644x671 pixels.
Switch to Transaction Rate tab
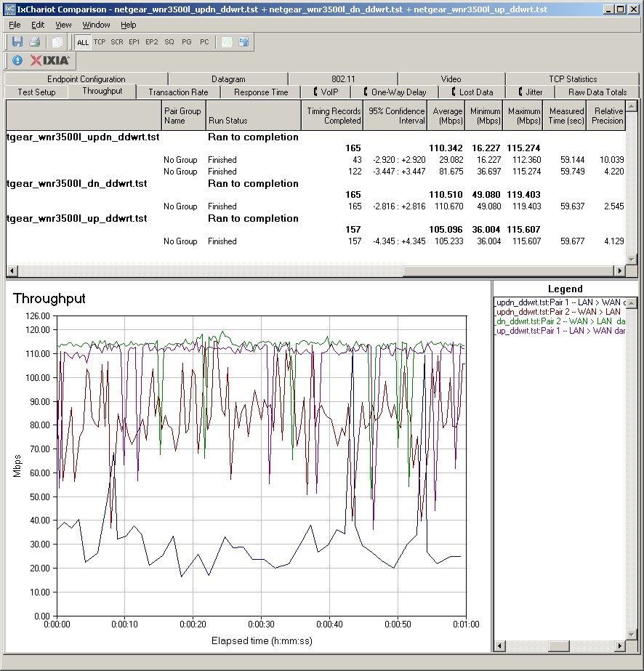tap(178, 92)
